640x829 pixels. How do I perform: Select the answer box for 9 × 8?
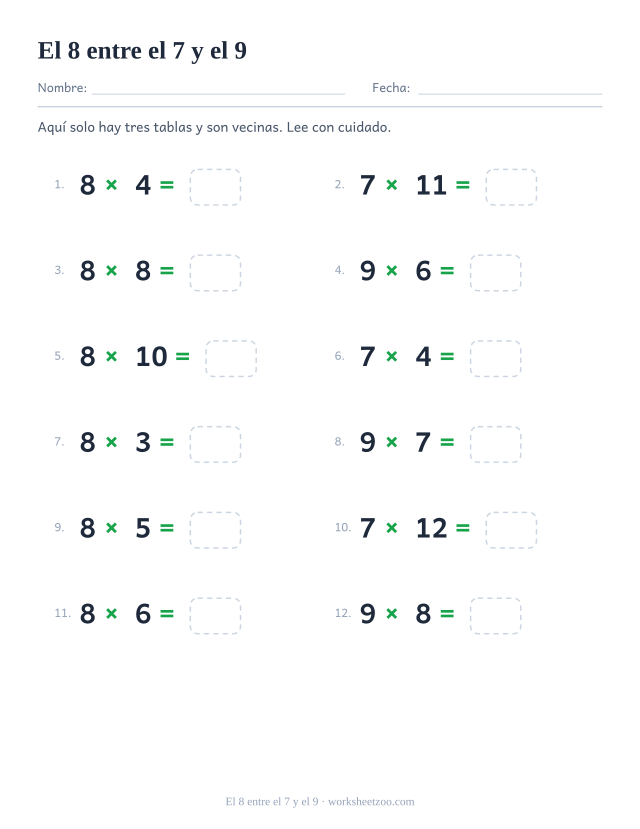pos(495,615)
